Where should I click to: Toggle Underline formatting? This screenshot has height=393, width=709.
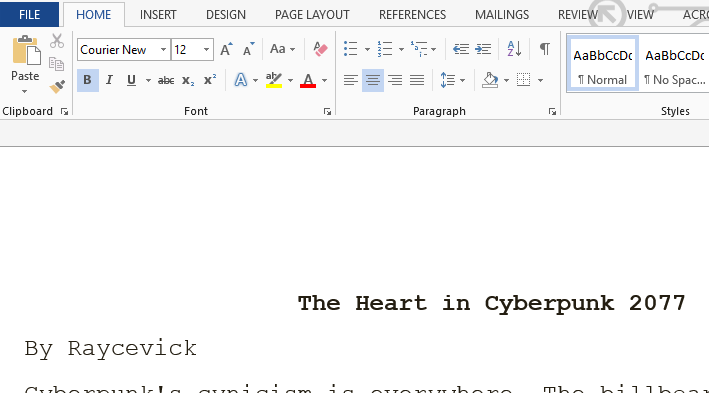(131, 80)
